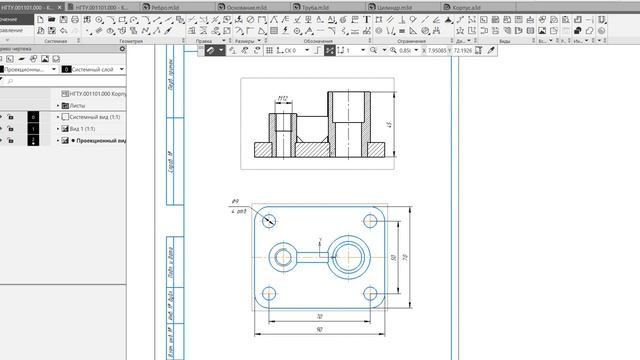640x360 pixels.
Task: Select the Системный вид (1:1) tree item
Action: 95,117
